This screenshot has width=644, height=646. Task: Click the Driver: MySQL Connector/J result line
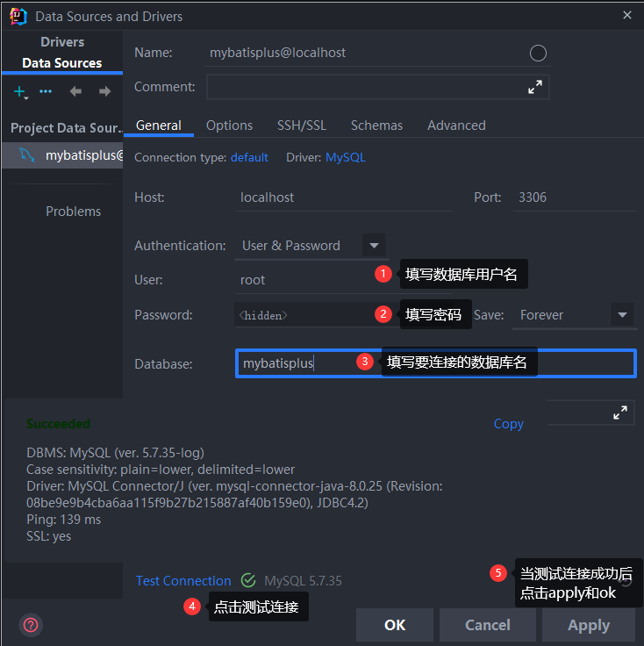pos(235,494)
